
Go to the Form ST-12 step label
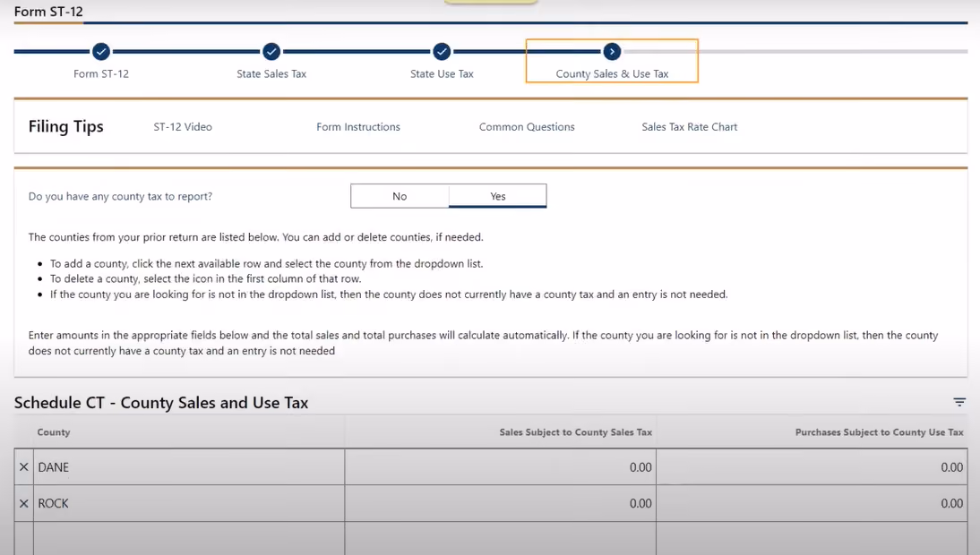(101, 73)
